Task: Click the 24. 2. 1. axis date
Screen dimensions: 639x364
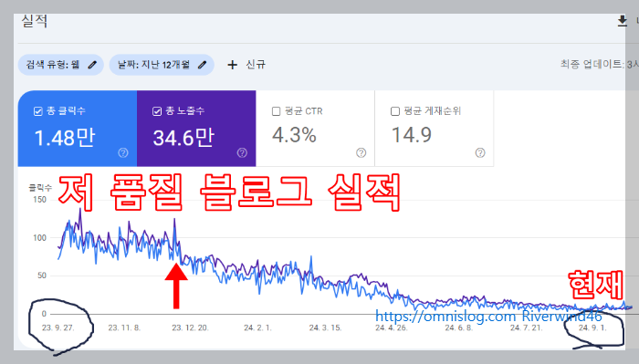Action: tap(257, 328)
